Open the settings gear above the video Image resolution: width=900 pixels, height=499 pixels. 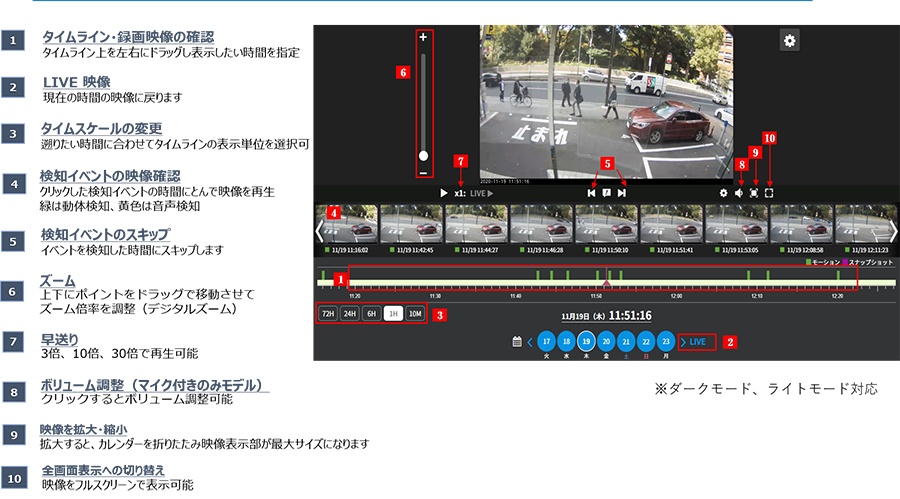point(790,41)
